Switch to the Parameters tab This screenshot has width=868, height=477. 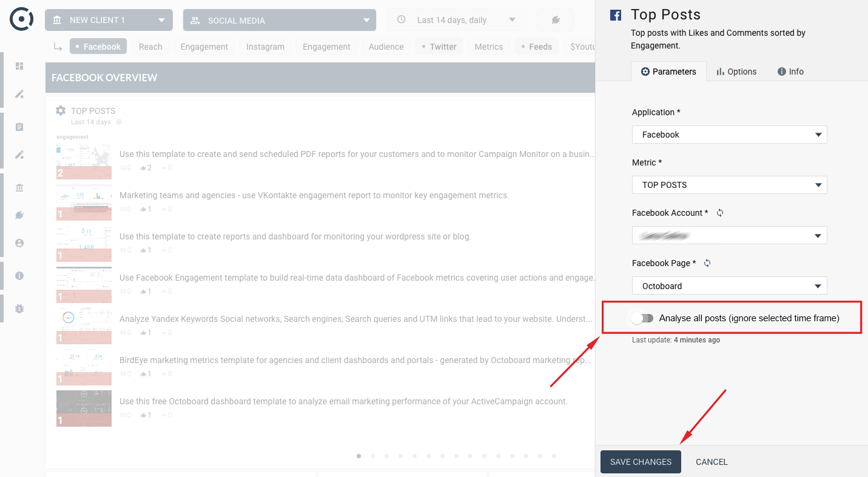(x=668, y=72)
